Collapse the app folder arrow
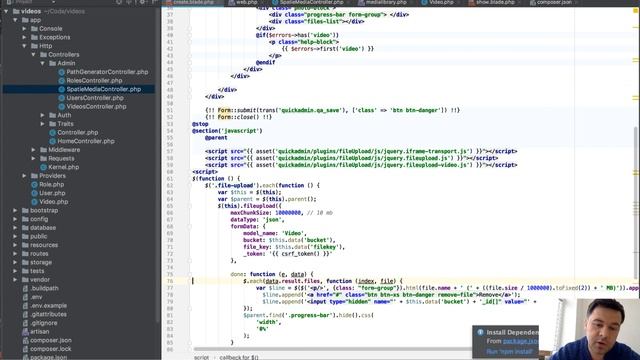Image resolution: width=640 pixels, height=360 pixels. coord(16,20)
